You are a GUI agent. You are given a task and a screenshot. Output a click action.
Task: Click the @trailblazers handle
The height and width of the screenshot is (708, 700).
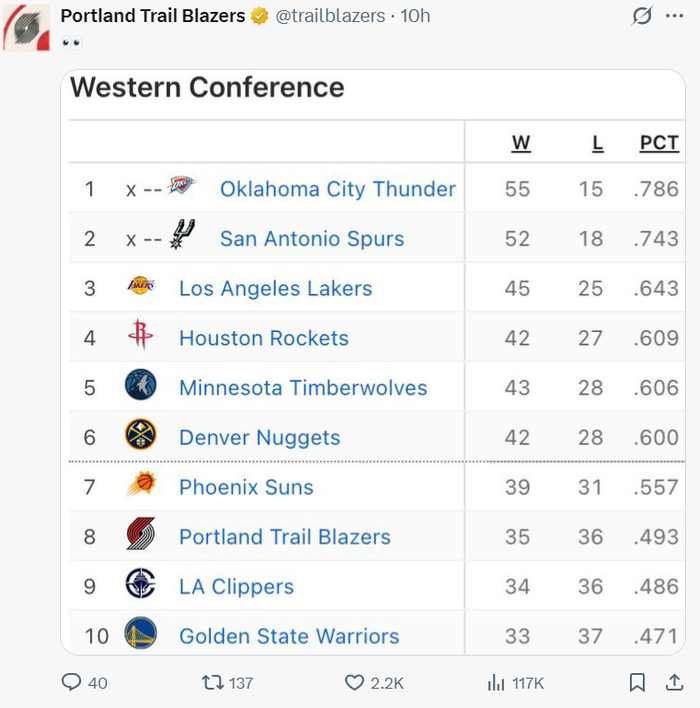click(330, 16)
